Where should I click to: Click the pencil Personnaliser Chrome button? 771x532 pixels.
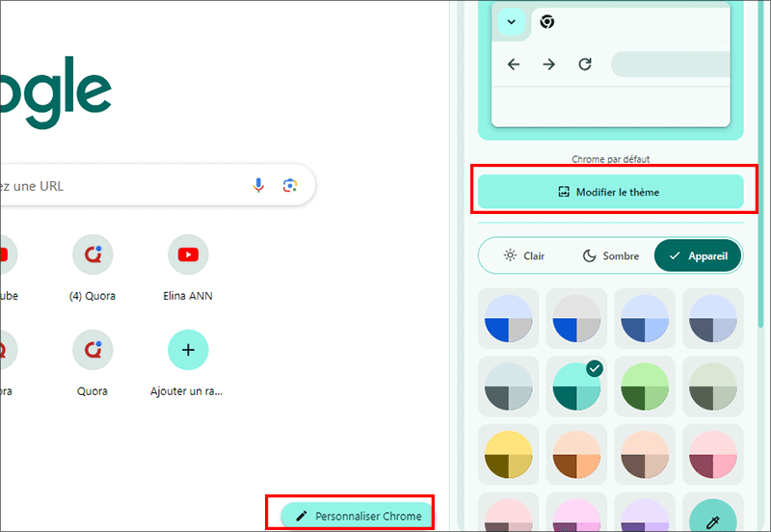click(x=358, y=516)
